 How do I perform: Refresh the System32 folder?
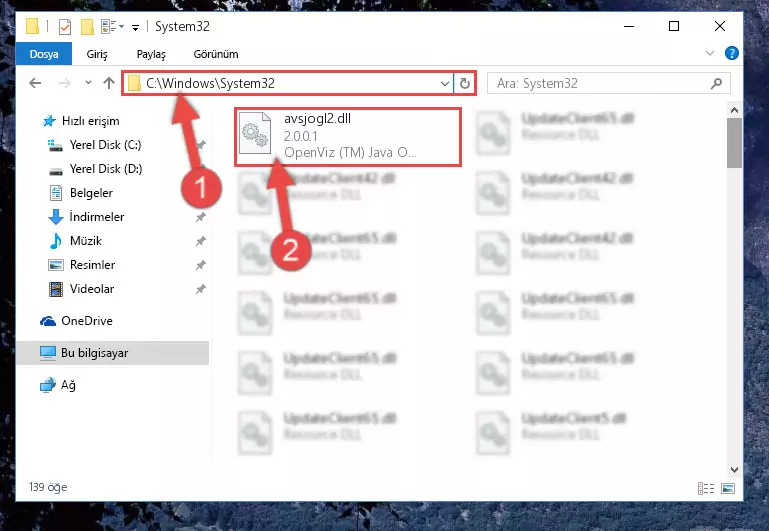pos(464,84)
